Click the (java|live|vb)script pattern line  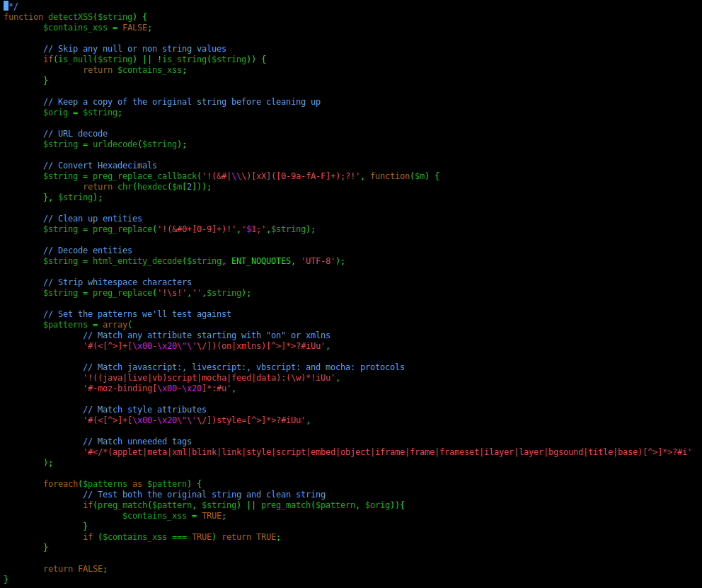click(212, 378)
